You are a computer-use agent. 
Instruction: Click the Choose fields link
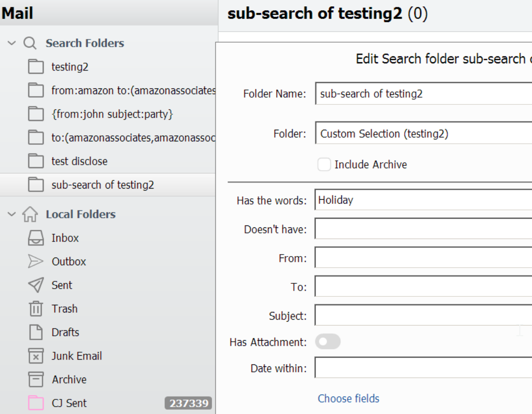(349, 398)
